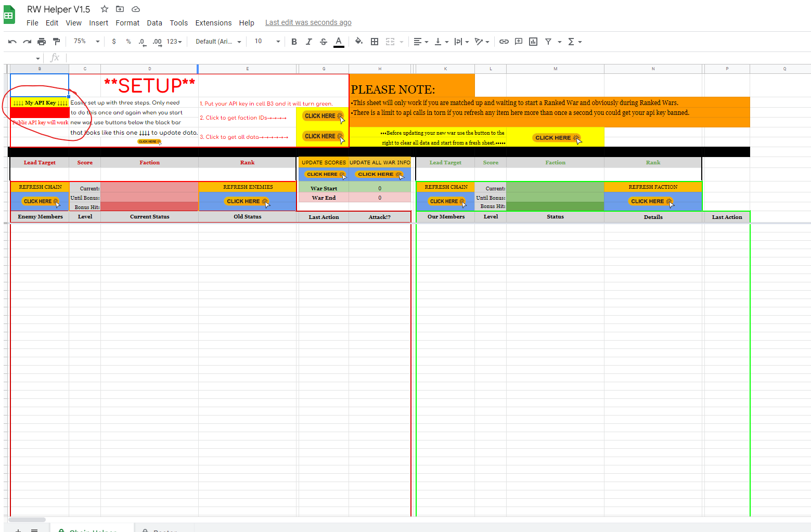Toggle italic formatting
The width and height of the screenshot is (811, 532).
(x=308, y=42)
